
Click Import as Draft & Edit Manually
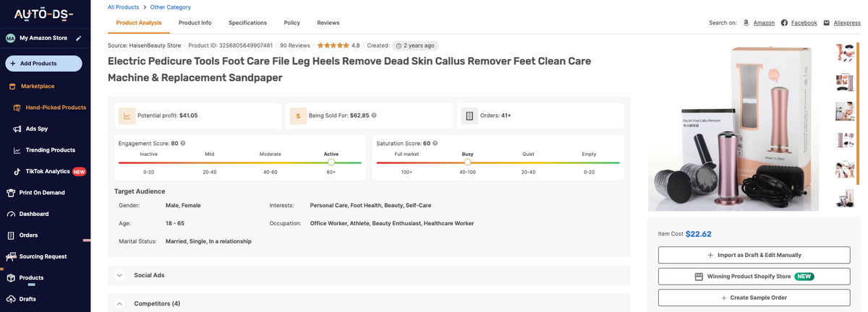[x=754, y=255]
